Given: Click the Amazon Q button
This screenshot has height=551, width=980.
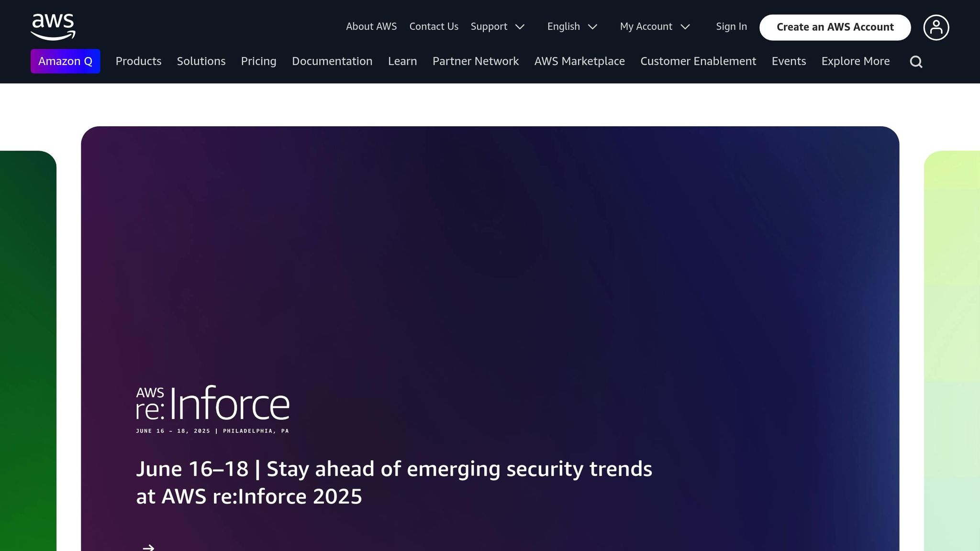Looking at the screenshot, I should click(66, 61).
